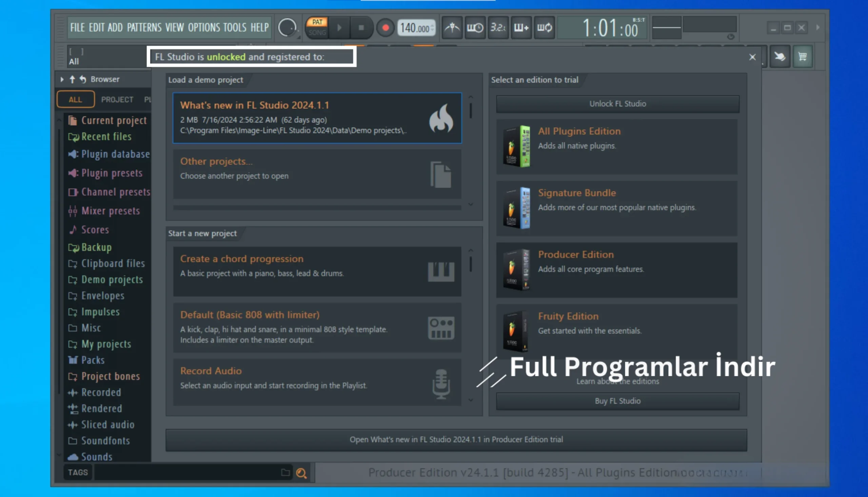Click the bird icon next to cart
Screen dimensions: 868x497
click(x=780, y=56)
